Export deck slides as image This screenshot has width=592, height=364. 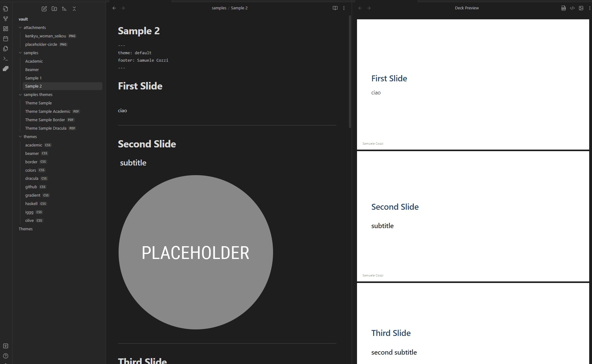581,8
